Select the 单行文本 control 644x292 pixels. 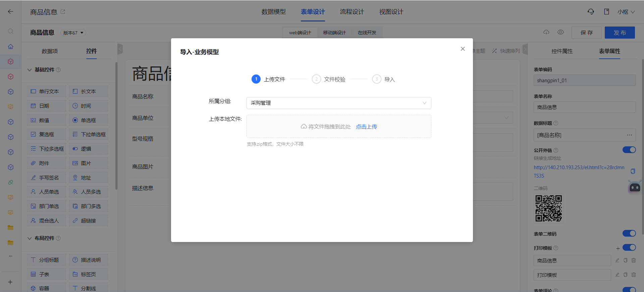tap(47, 91)
